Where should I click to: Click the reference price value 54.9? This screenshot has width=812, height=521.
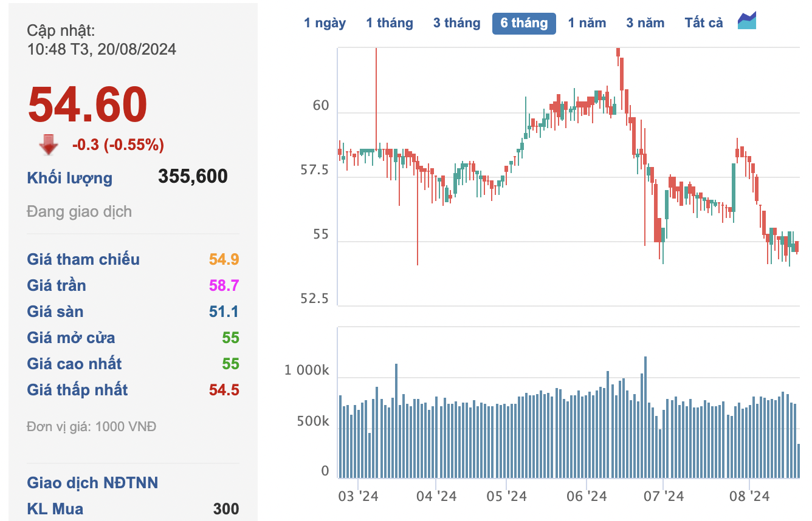[x=224, y=259]
